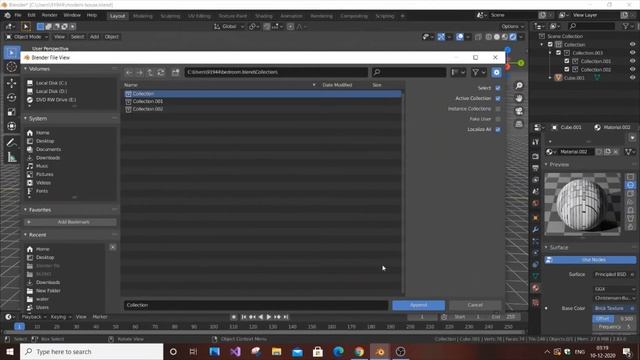Viewport: 640px width, 360px height.
Task: Open Microsoft Edge from taskbar
Action: (338, 351)
